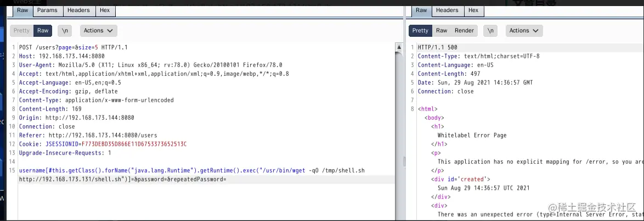Click request Content-Length: 169 line
Image resolution: width=644 pixels, height=221 pixels.
pyautogui.click(x=50, y=109)
